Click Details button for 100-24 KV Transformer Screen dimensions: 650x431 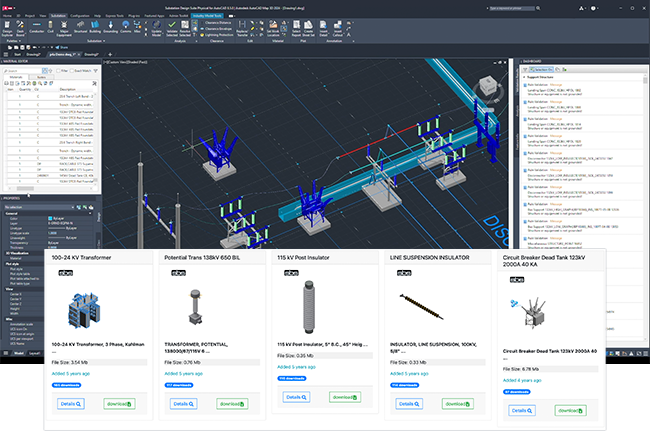pyautogui.click(x=69, y=403)
